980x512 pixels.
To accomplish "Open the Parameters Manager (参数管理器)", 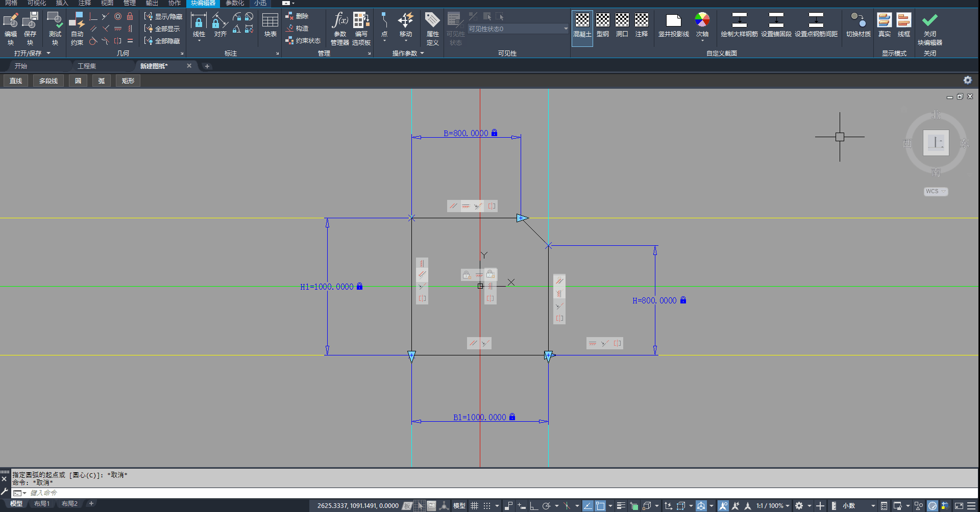I will (x=340, y=29).
